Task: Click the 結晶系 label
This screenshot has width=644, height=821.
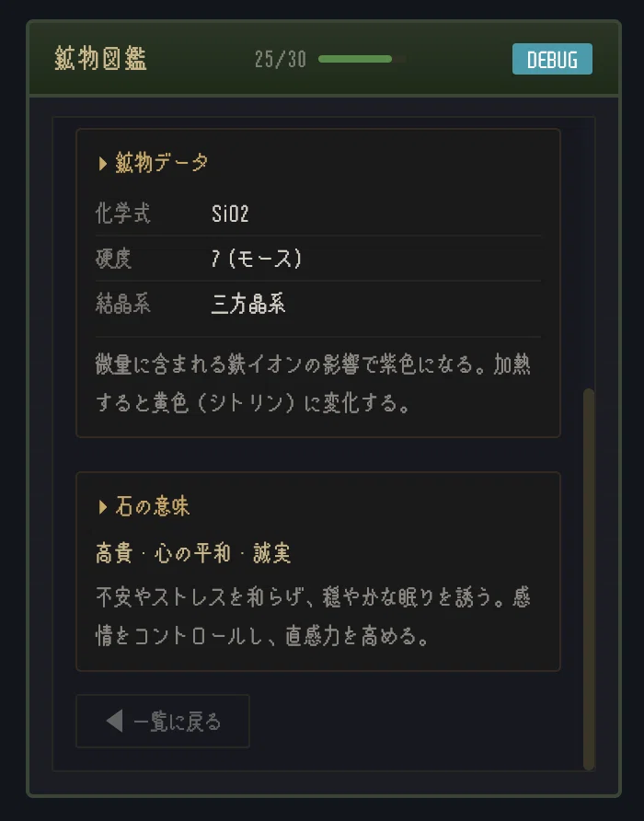Action: pos(123,304)
